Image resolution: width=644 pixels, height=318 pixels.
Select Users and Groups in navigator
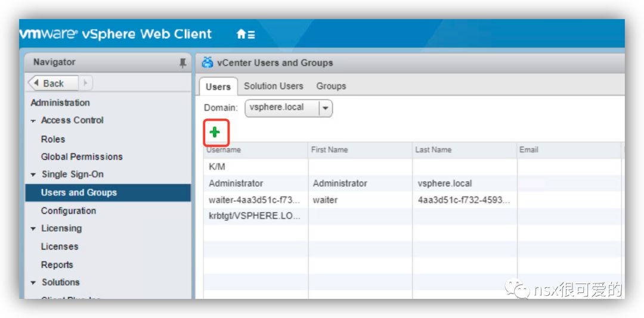[108, 192]
